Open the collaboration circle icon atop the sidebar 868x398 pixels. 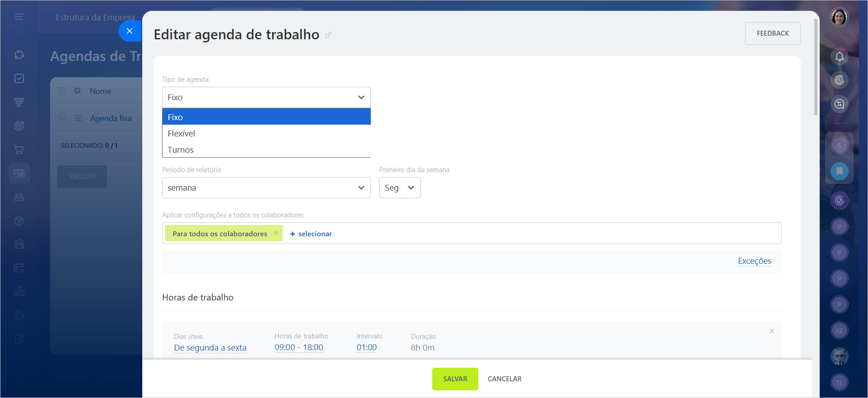(19, 55)
